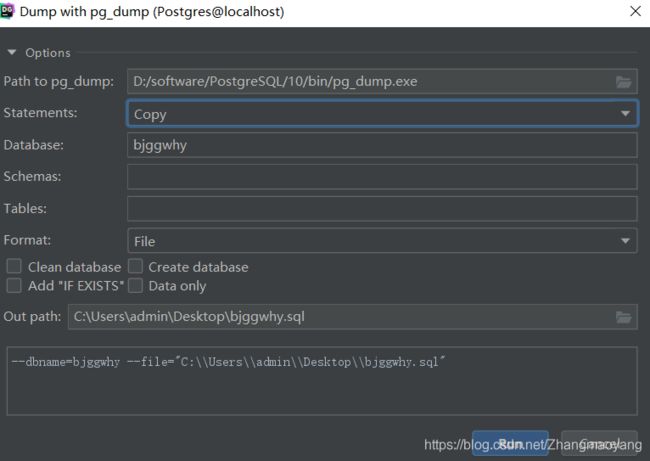Close the pg_dump dialog window

click(x=635, y=11)
